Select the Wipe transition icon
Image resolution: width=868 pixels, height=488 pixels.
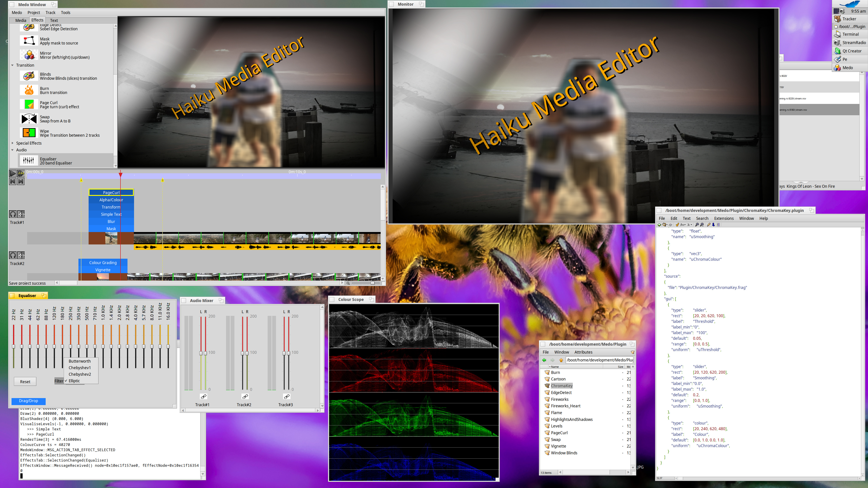pos(29,133)
